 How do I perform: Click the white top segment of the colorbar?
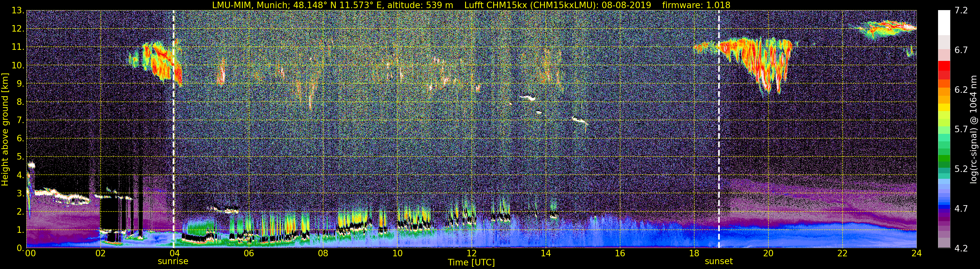944,23
